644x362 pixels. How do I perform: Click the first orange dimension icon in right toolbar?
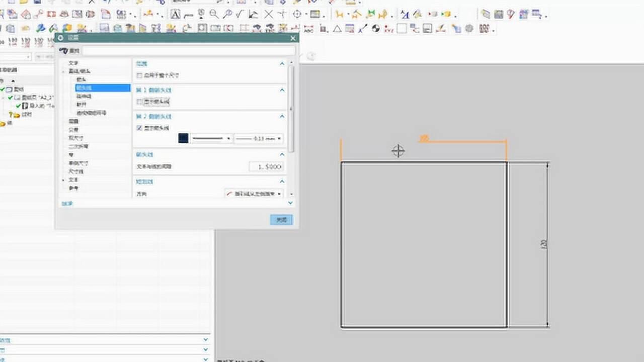pos(340,15)
